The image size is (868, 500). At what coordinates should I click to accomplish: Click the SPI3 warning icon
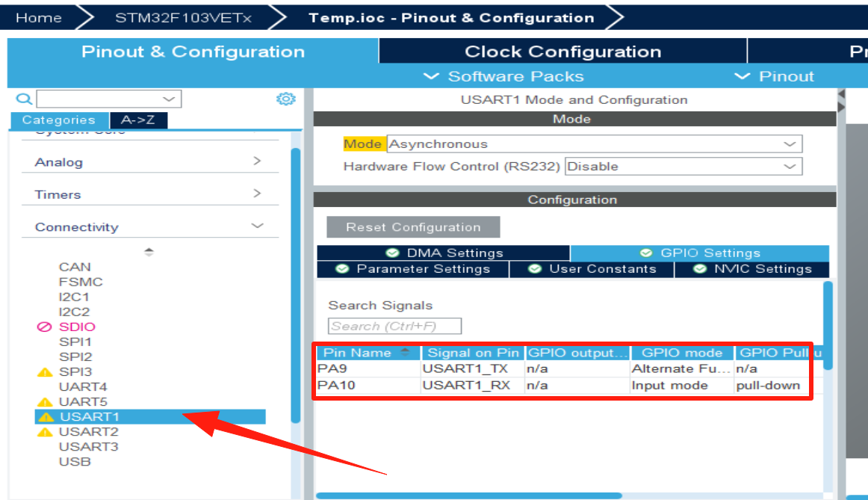[45, 372]
